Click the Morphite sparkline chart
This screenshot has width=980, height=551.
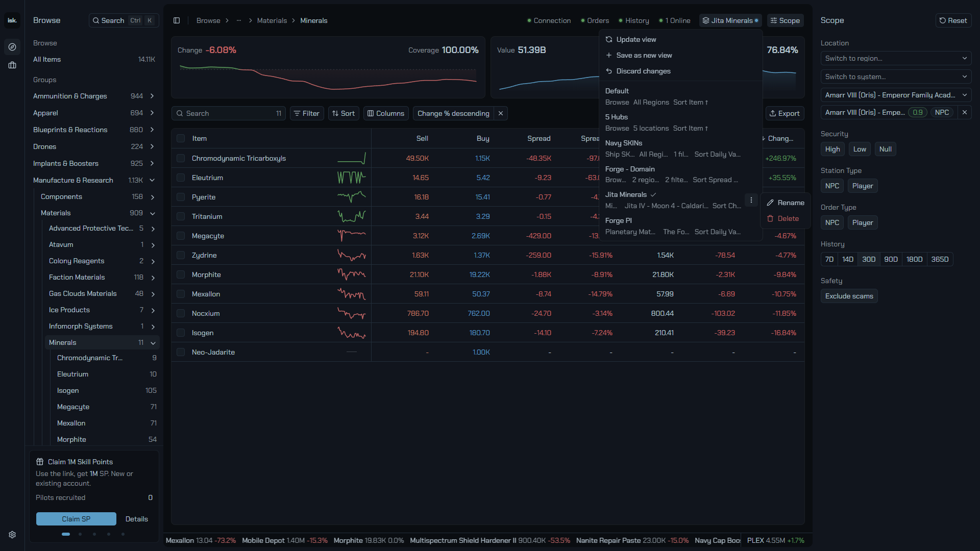[x=352, y=274]
